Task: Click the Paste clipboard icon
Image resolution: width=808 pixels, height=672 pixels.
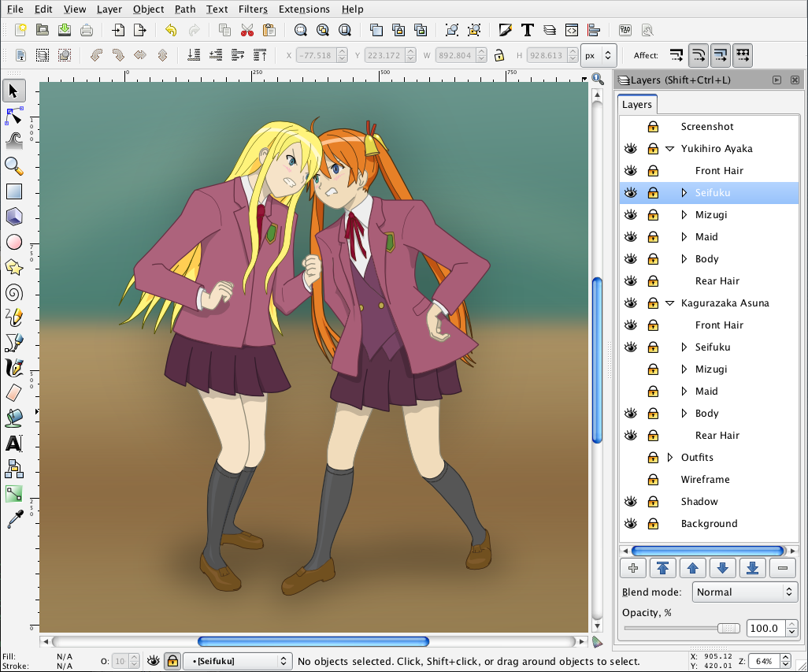Action: point(269,30)
